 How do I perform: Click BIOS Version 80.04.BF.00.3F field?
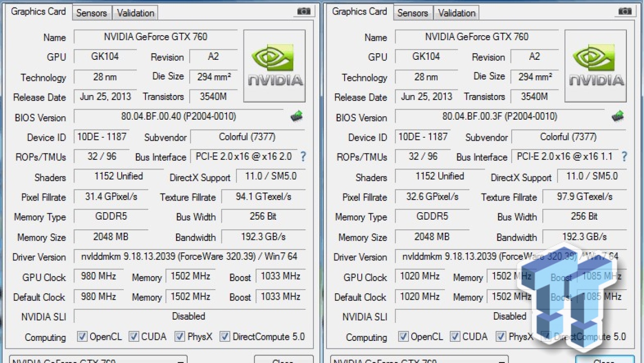click(500, 117)
